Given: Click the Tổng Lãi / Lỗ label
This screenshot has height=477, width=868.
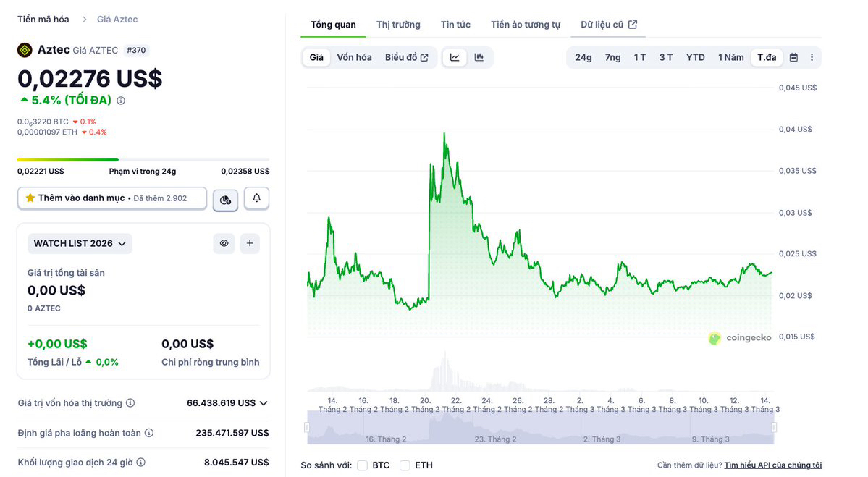Looking at the screenshot, I should pos(55,362).
